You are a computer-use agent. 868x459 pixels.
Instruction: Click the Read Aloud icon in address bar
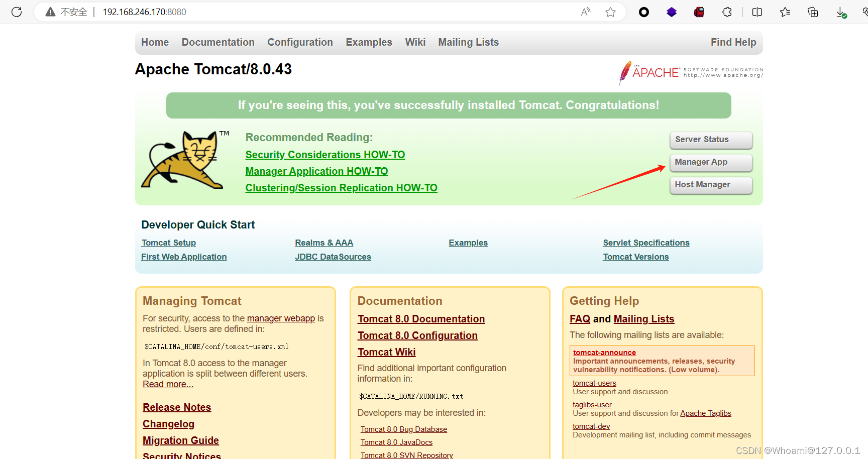pyautogui.click(x=586, y=12)
